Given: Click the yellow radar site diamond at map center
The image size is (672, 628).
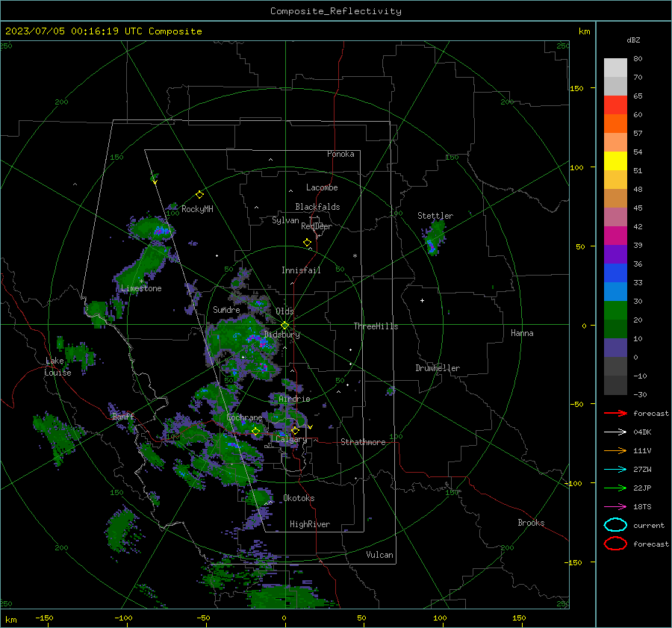Looking at the screenshot, I should (284, 325).
